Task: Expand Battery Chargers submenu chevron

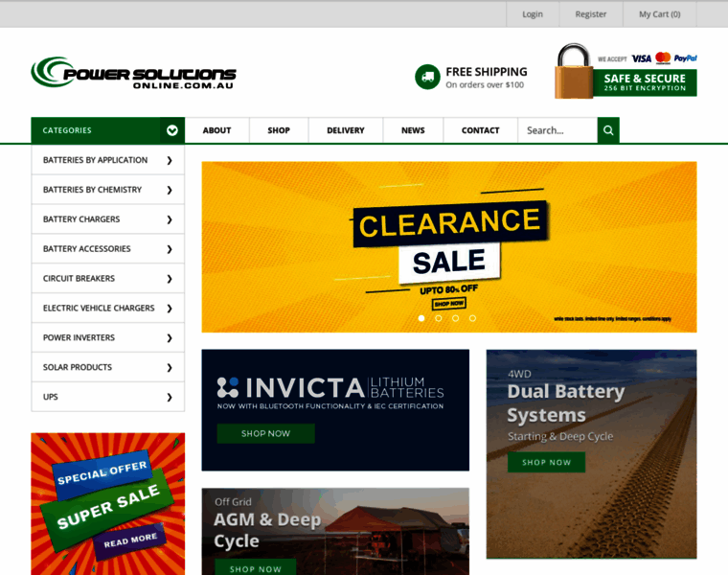Action: 170,219
